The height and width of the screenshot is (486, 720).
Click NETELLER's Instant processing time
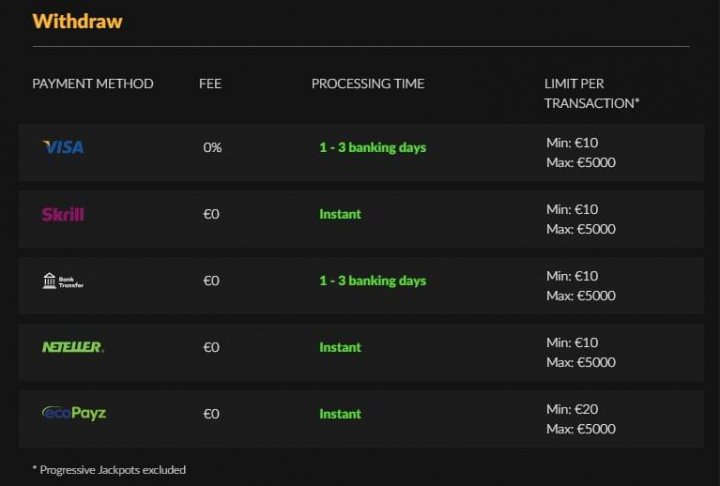tap(340, 347)
